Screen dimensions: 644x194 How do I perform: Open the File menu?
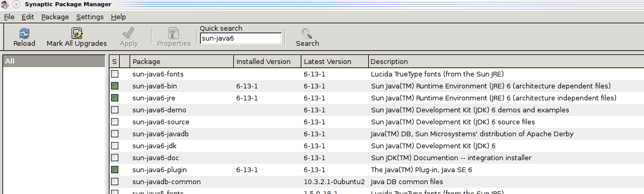pyautogui.click(x=9, y=17)
